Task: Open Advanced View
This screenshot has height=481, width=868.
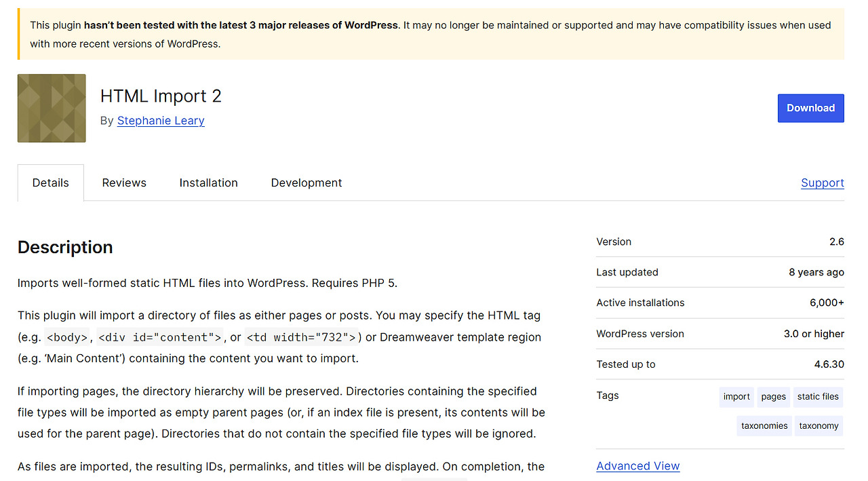Action: pyautogui.click(x=637, y=466)
